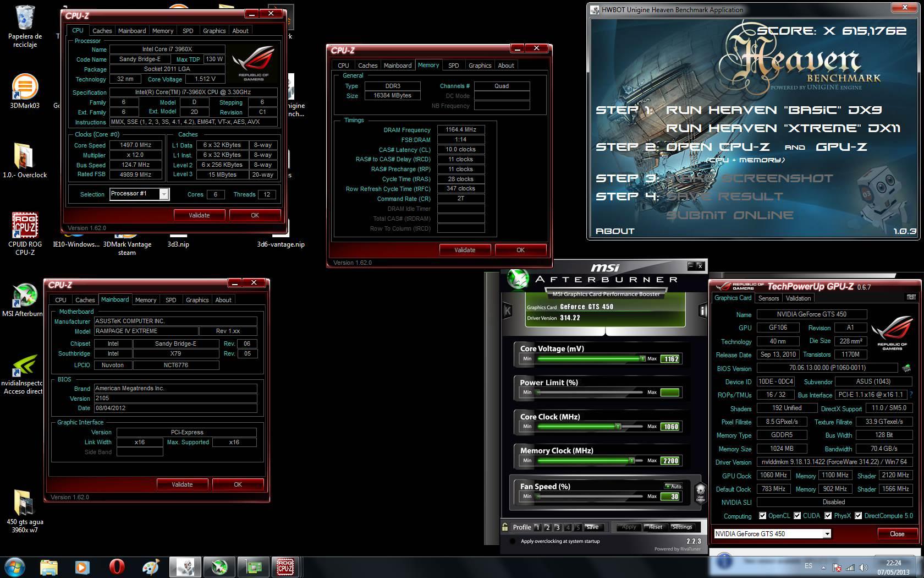Click the MSI Afterburner jet logo
The width and height of the screenshot is (924, 578).
[x=518, y=279]
